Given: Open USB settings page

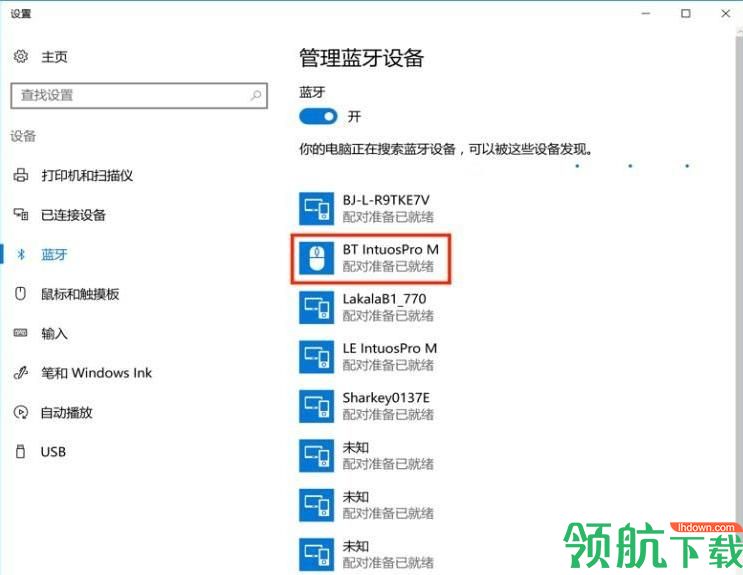Looking at the screenshot, I should [53, 452].
